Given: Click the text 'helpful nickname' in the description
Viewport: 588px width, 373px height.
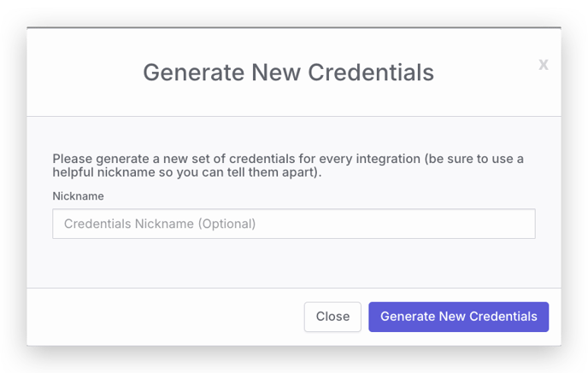Looking at the screenshot, I should [x=103, y=172].
